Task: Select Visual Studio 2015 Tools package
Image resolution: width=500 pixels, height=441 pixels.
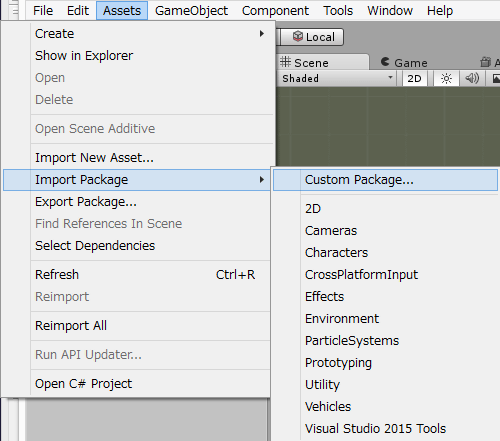Action: click(x=375, y=429)
